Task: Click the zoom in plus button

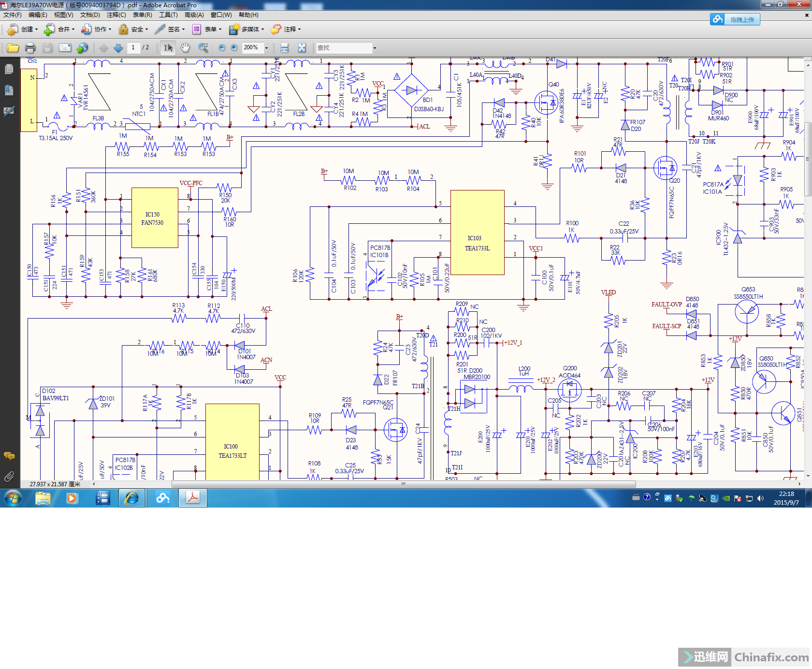Action: [x=234, y=48]
